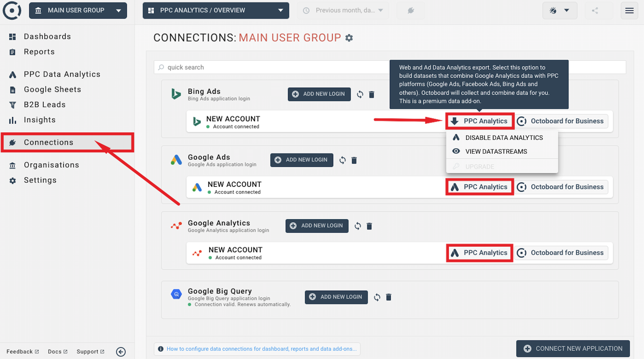Delete the Bing Ads connection
The height and width of the screenshot is (359, 644).
pyautogui.click(x=372, y=94)
